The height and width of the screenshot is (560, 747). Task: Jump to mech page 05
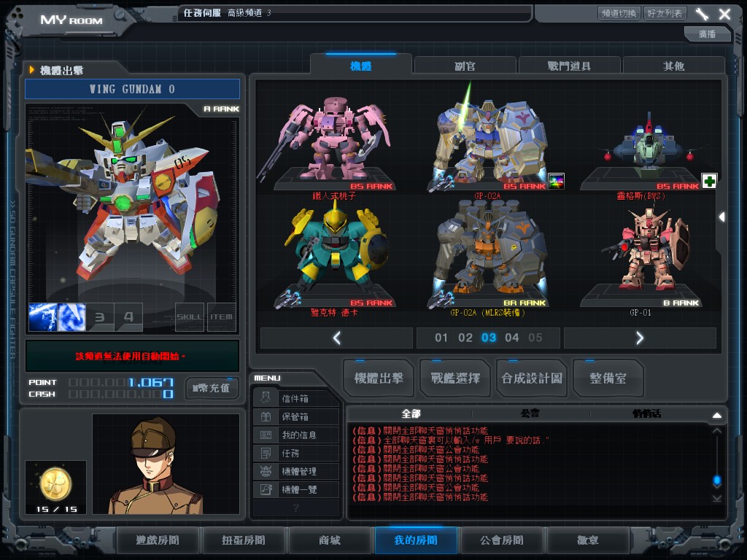click(535, 338)
